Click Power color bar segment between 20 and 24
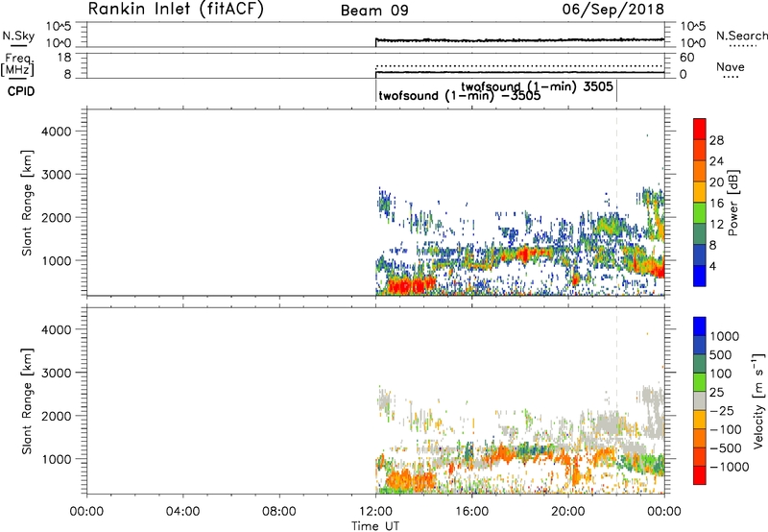This screenshot has width=768, height=532. [700, 172]
